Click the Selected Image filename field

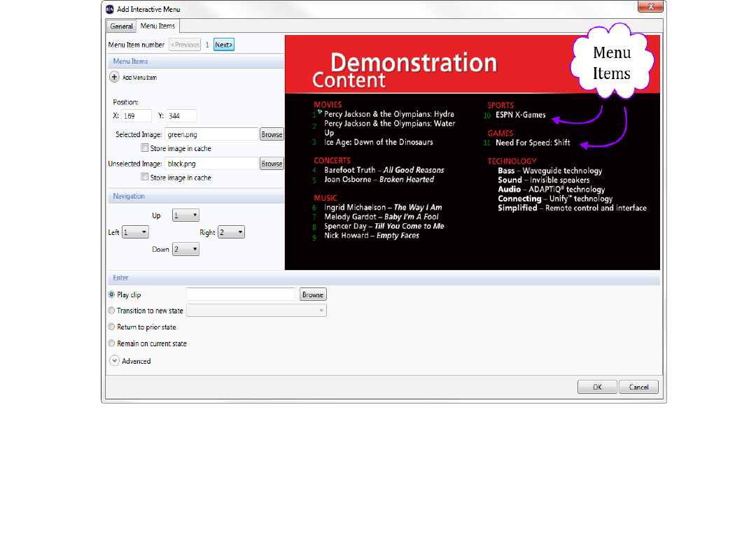point(211,134)
